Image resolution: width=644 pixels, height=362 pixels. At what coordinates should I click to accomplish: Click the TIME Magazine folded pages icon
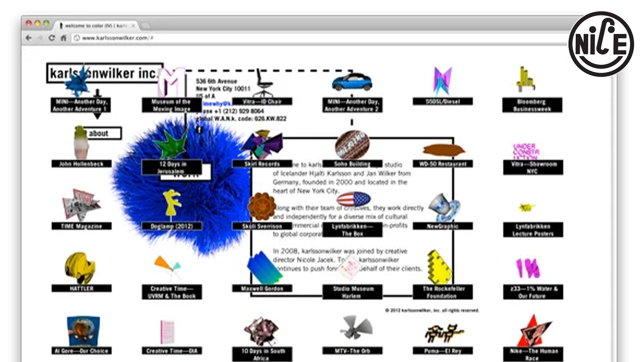coord(81,205)
